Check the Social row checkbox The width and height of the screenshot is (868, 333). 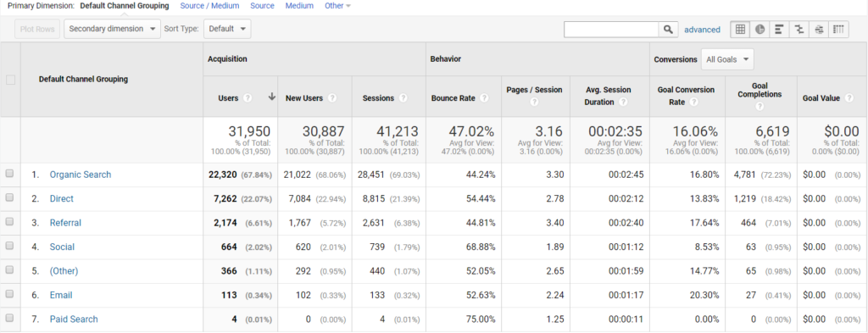click(9, 247)
